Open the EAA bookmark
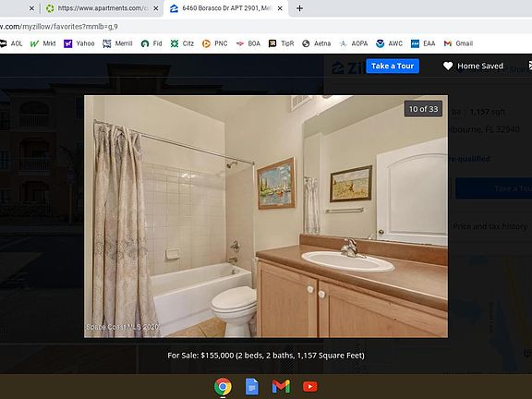 [x=423, y=43]
